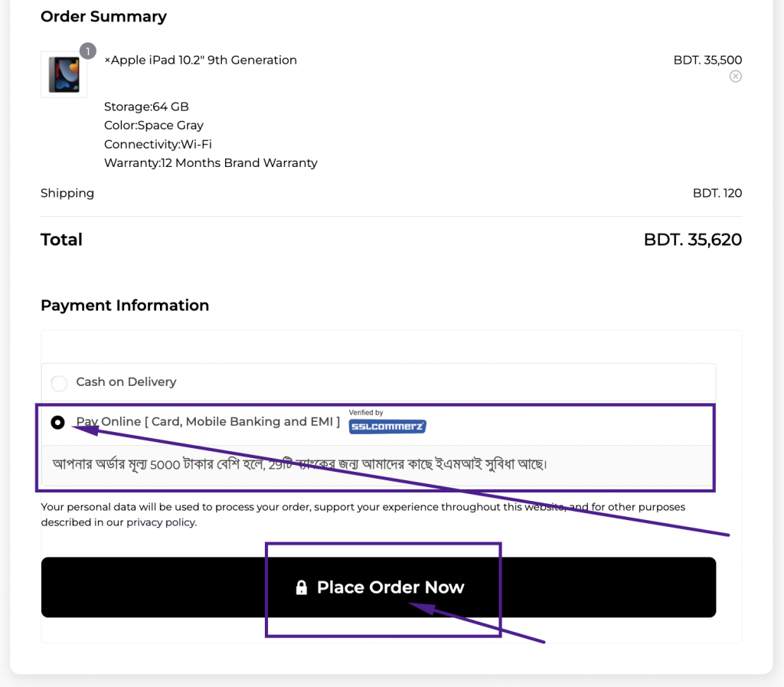The height and width of the screenshot is (687, 784).
Task: Click the total amount BDT. 35,620
Action: 692,240
